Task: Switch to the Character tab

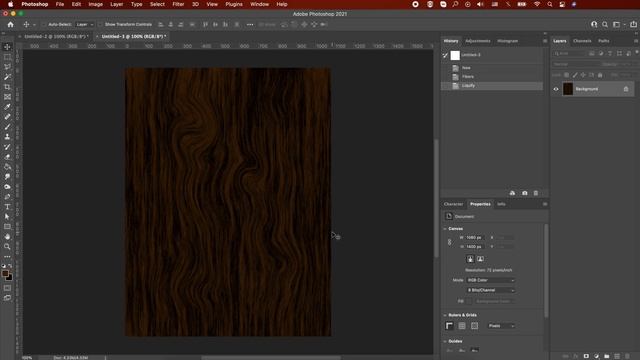Action: tap(453, 204)
